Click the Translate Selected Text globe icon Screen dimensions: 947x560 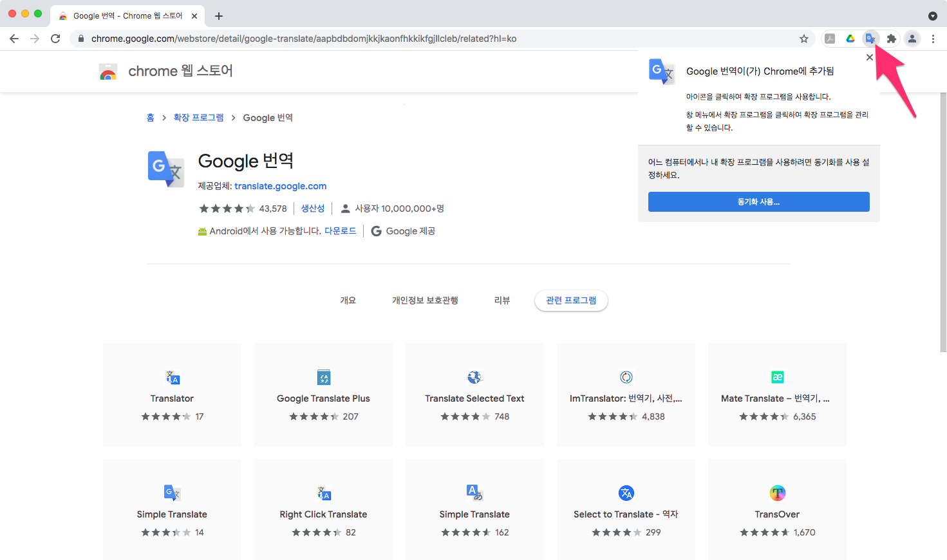point(474,377)
